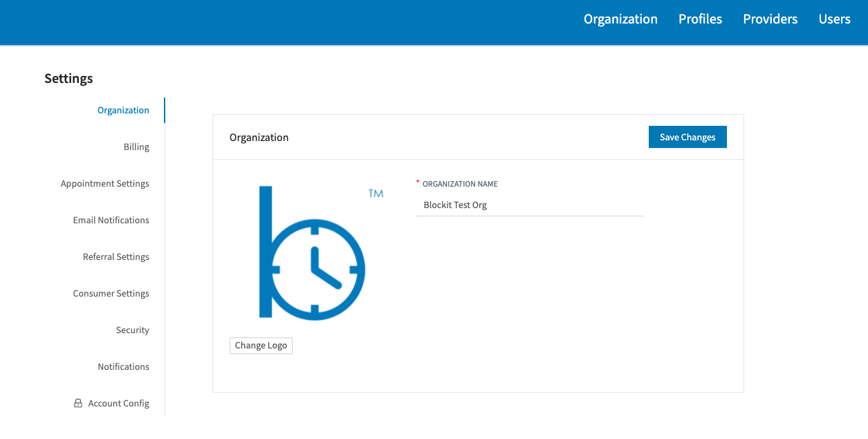This screenshot has width=868, height=439.
Task: Open the Security settings tab
Action: pyautogui.click(x=132, y=330)
